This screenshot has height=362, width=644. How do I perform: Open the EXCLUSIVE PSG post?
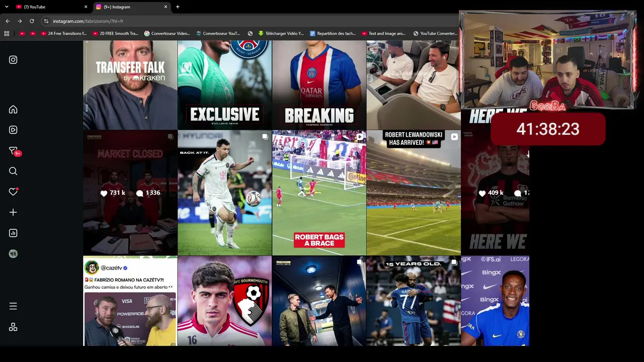point(224,85)
